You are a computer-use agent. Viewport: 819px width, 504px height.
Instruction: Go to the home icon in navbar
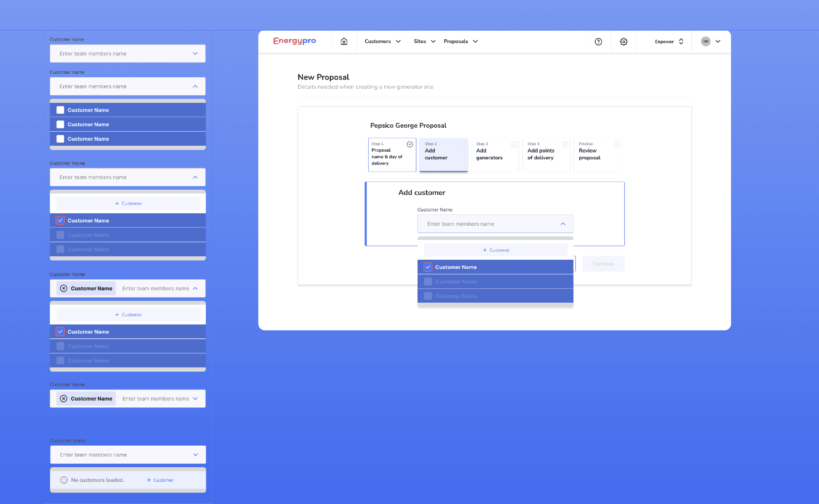tap(344, 42)
